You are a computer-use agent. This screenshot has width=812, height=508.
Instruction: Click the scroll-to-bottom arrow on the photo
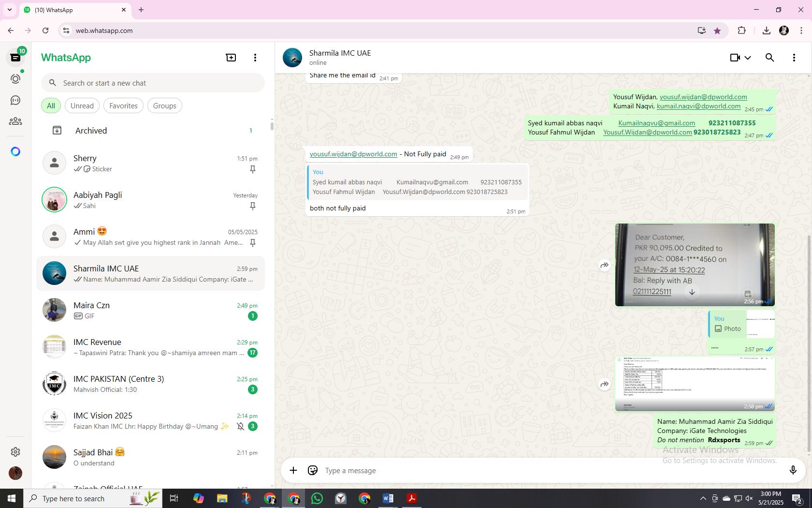(x=692, y=292)
